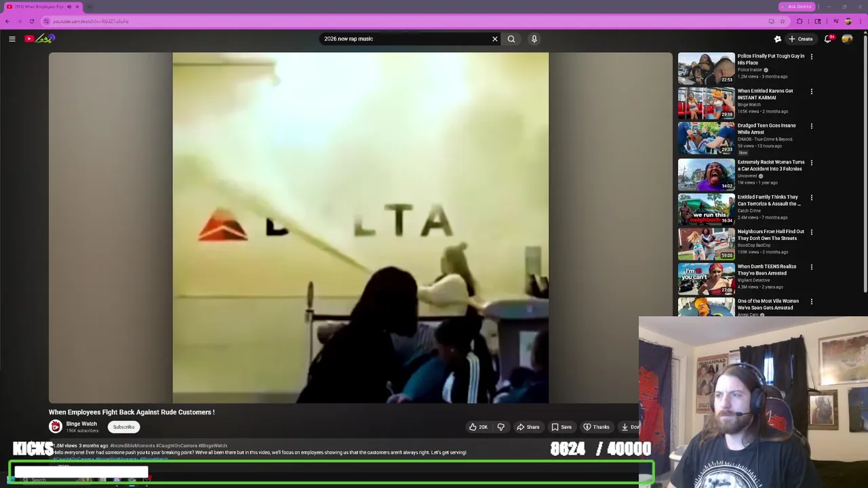868x488 pixels.
Task: Click the Create button
Action: (801, 39)
